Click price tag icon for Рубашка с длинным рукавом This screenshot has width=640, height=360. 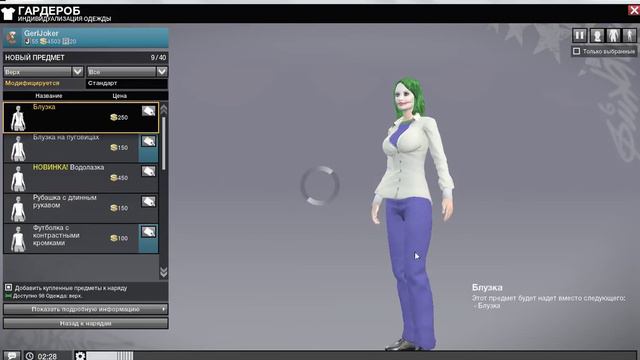pyautogui.click(x=149, y=202)
